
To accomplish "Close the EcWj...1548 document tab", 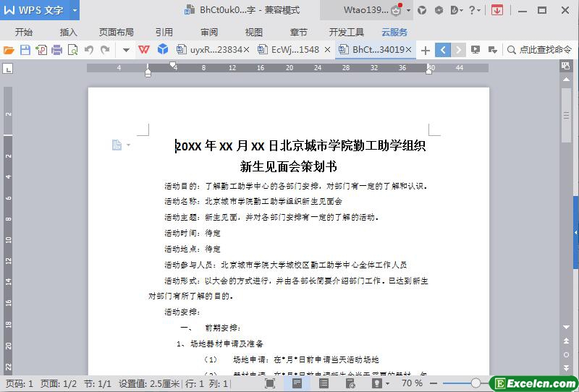I will [327, 49].
